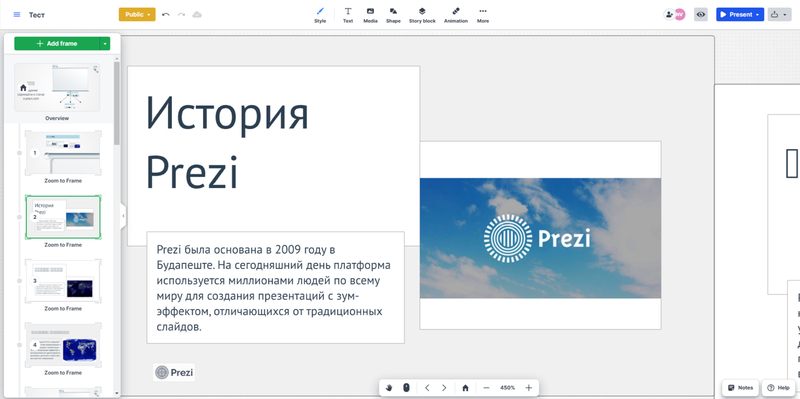
Task: Zoom in with the plus button
Action: click(529, 388)
